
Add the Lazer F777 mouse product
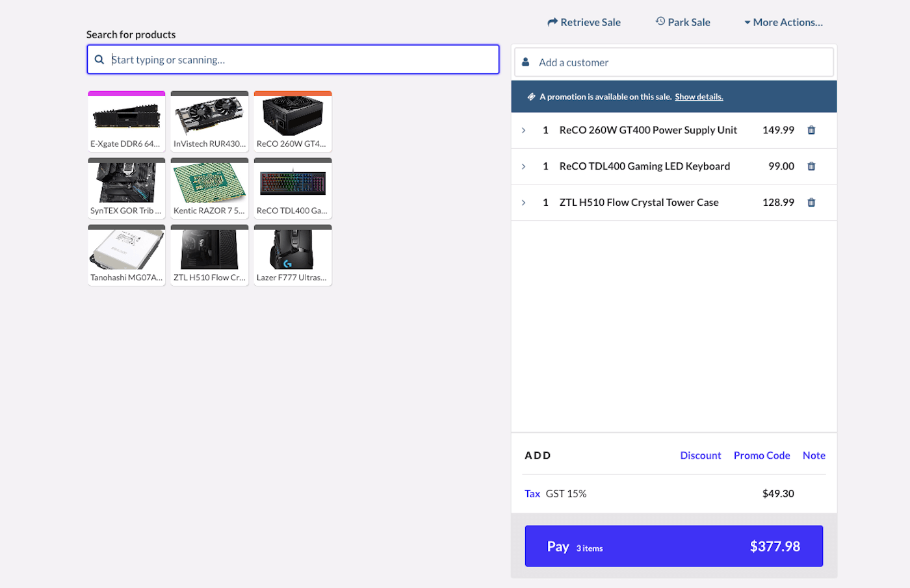tap(292, 255)
